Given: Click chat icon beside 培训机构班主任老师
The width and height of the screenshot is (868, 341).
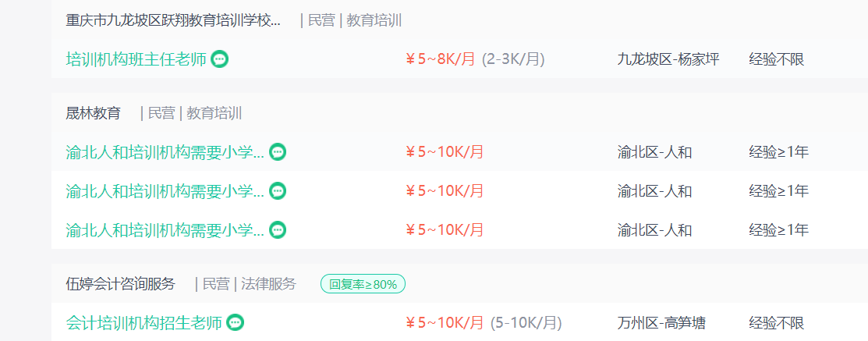Looking at the screenshot, I should 220,59.
